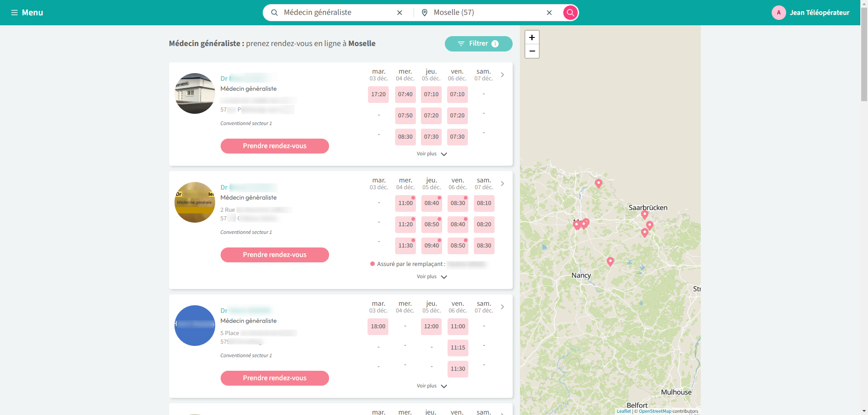The width and height of the screenshot is (868, 415).
Task: Click the pink search magnifier button
Action: (571, 13)
